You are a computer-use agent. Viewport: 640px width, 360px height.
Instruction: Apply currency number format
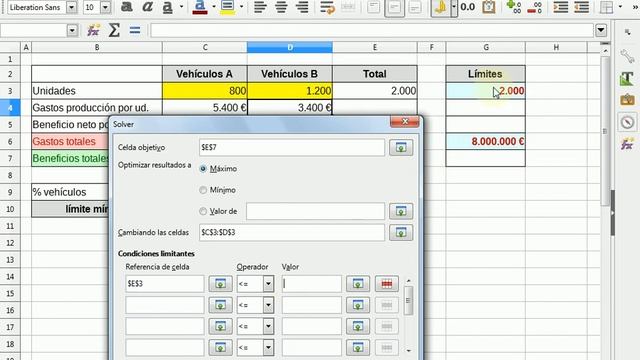click(440, 7)
